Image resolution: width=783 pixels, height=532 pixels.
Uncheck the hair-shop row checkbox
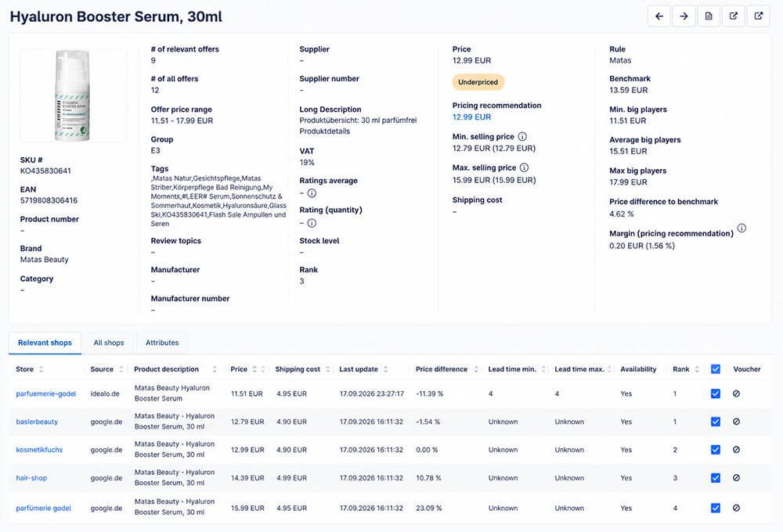click(716, 477)
